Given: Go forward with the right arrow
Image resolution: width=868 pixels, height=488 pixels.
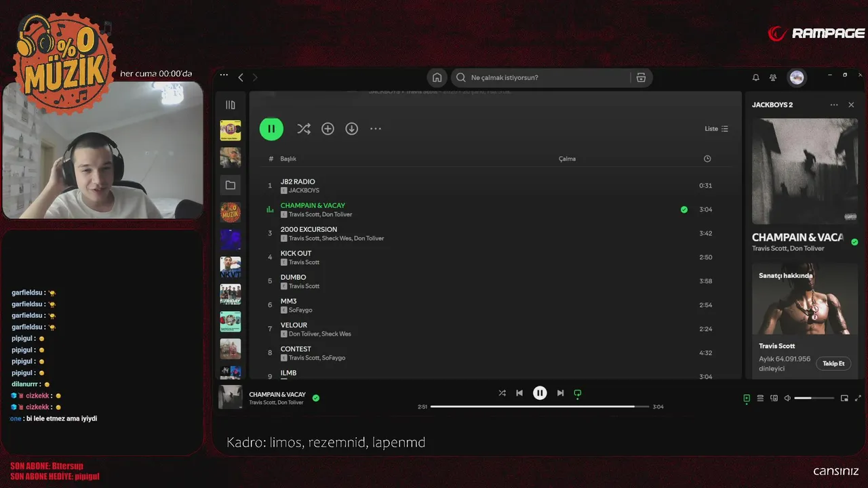Looking at the screenshot, I should pyautogui.click(x=255, y=77).
